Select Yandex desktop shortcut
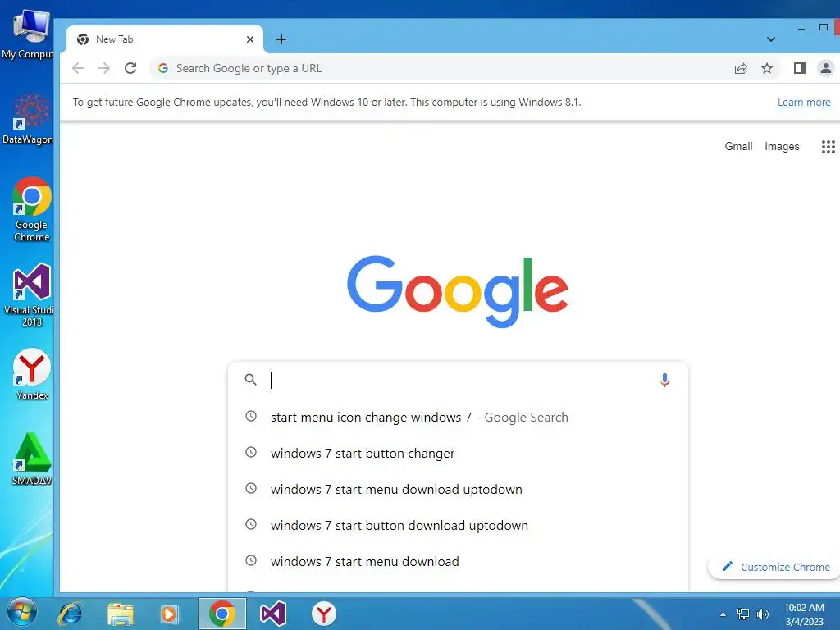Screen dimensions: 840x630 32,374
